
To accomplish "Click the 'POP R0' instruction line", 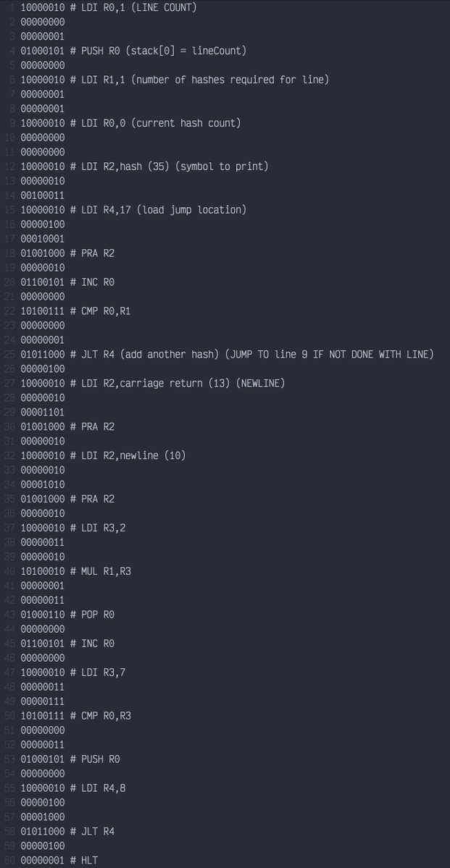I will tap(67, 615).
